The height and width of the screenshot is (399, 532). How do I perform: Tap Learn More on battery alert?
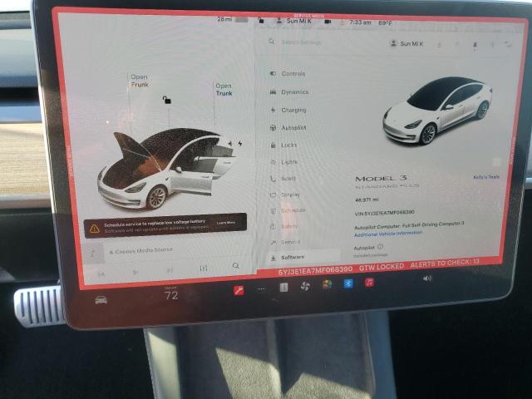click(226, 223)
